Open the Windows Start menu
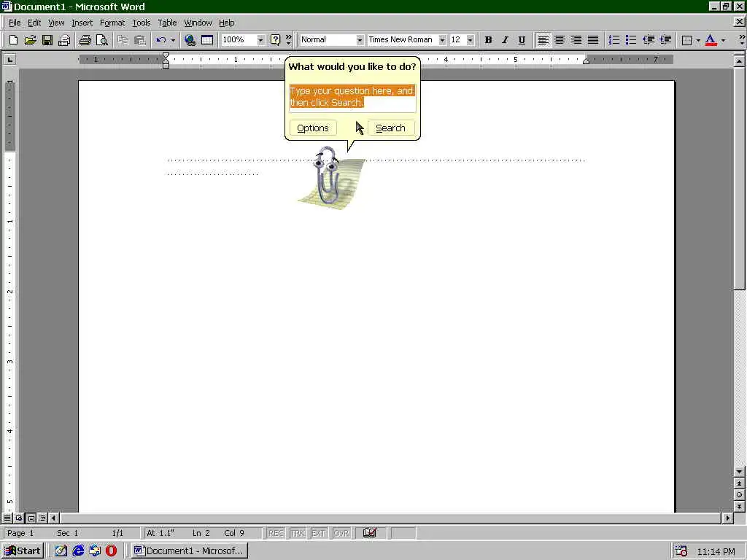The image size is (747, 560). pyautogui.click(x=23, y=551)
